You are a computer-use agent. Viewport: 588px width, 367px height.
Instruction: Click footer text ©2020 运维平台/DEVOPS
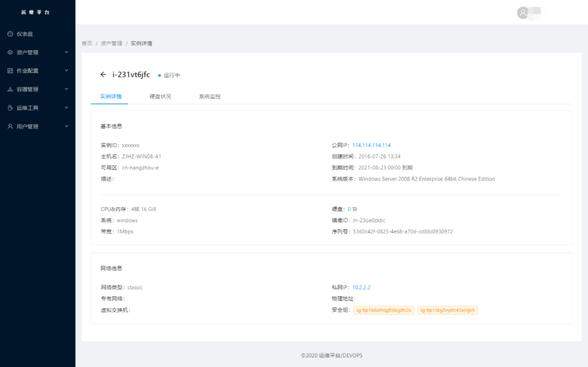[x=332, y=356]
